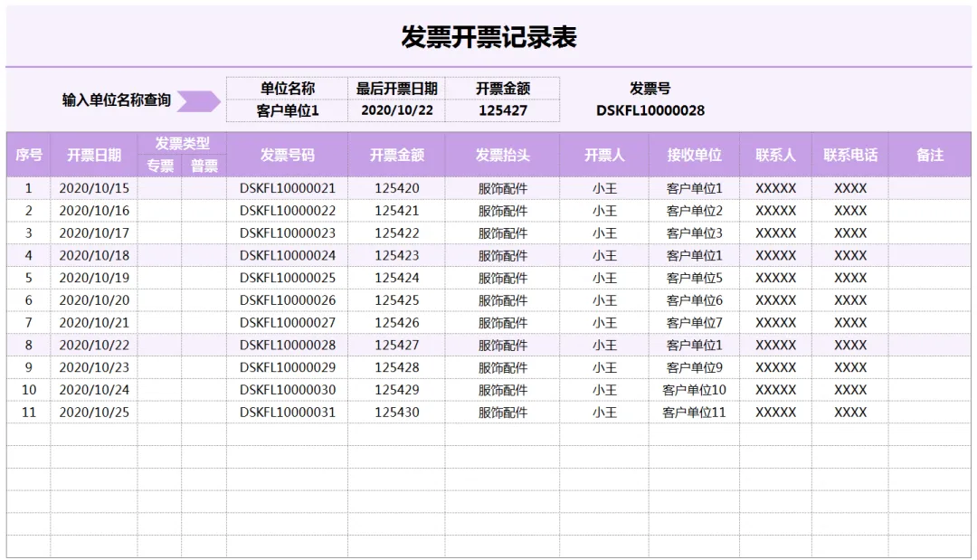
Task: Click receiving unit 客户单位10
Action: tap(694, 390)
